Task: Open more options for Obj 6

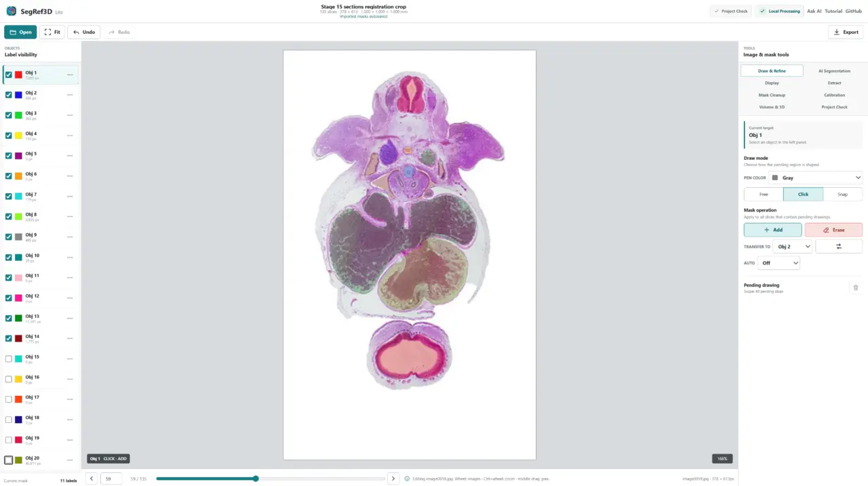Action: pos(70,176)
